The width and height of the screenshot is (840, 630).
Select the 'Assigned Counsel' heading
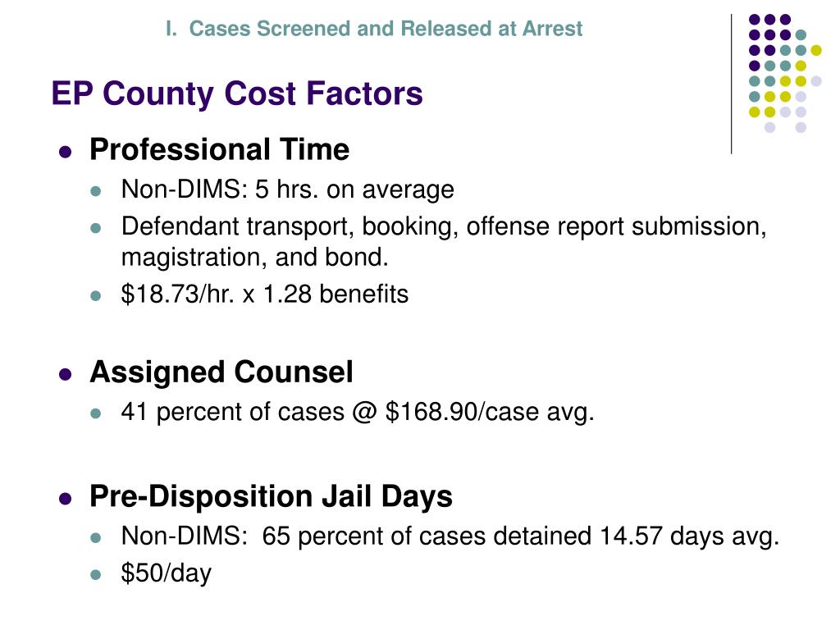(221, 372)
